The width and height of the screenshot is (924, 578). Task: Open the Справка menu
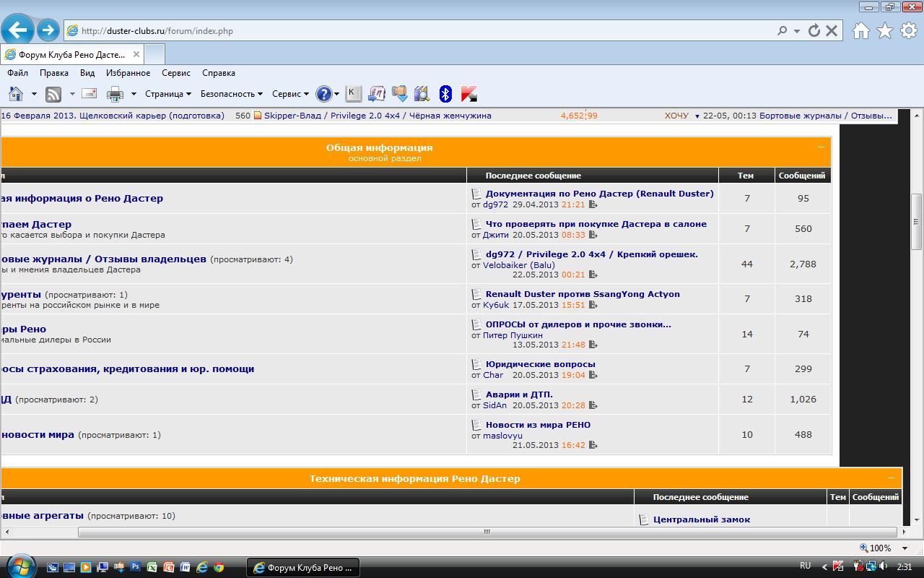(218, 73)
